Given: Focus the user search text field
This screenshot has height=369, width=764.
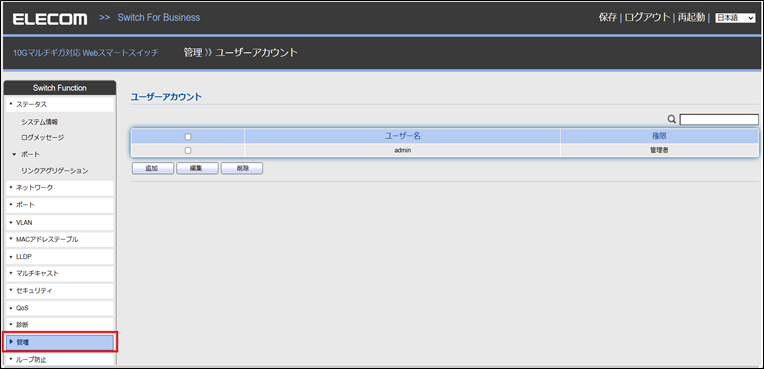Looking at the screenshot, I should tap(719, 119).
